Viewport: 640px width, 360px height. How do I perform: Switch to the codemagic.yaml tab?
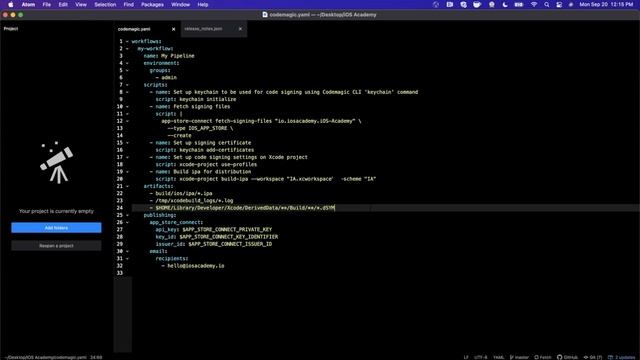[x=134, y=29]
